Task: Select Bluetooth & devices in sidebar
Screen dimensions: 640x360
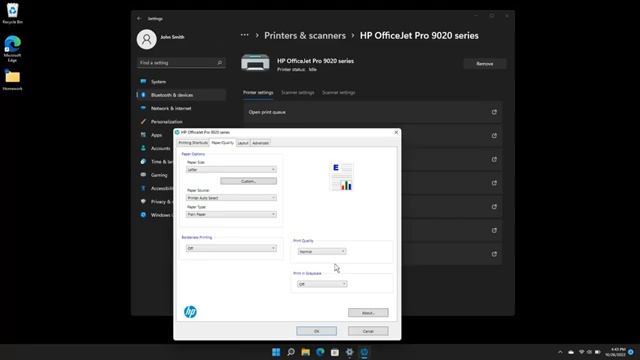Action: pyautogui.click(x=181, y=95)
